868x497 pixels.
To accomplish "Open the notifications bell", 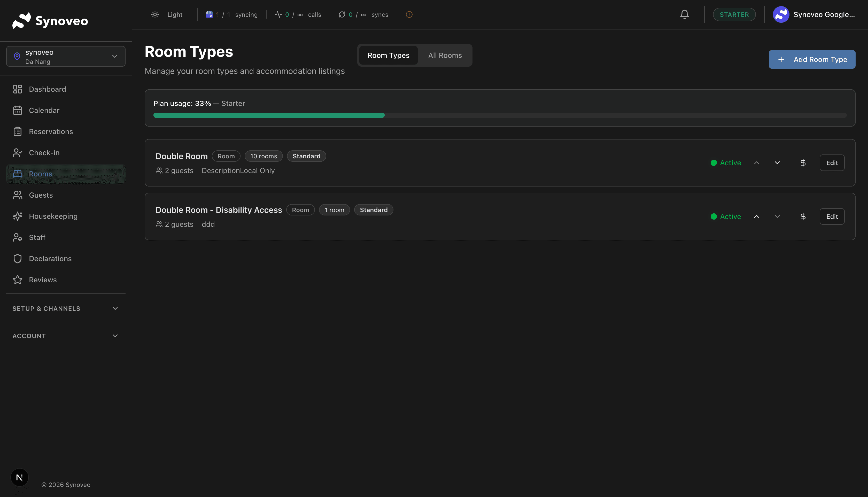I will click(x=684, y=14).
